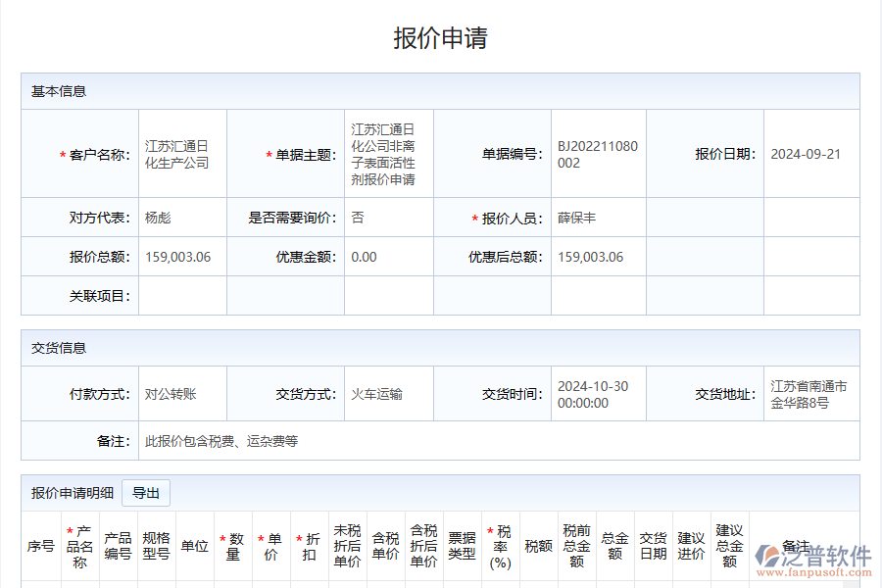Click the 导出 export button
Screen dimensions: 882x588
[145, 493]
